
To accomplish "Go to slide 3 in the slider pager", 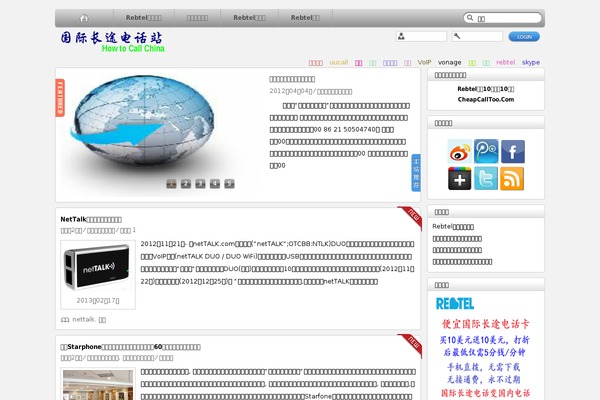I will 200,184.
